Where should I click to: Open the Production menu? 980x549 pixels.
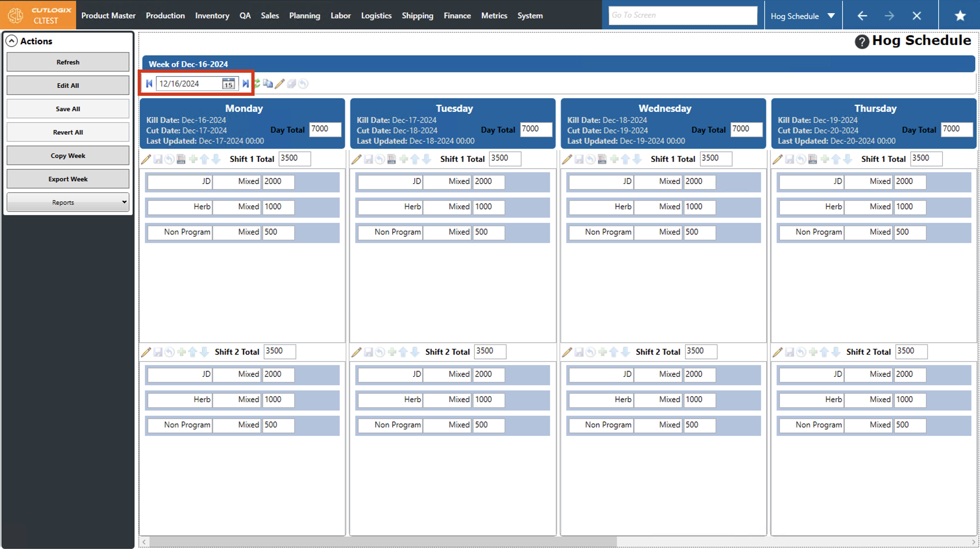point(165,16)
